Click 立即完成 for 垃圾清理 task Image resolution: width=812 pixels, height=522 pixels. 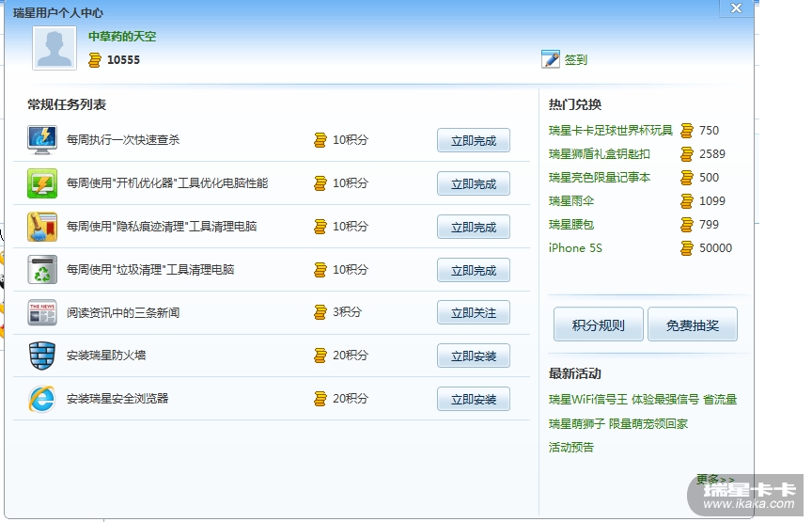(x=474, y=270)
